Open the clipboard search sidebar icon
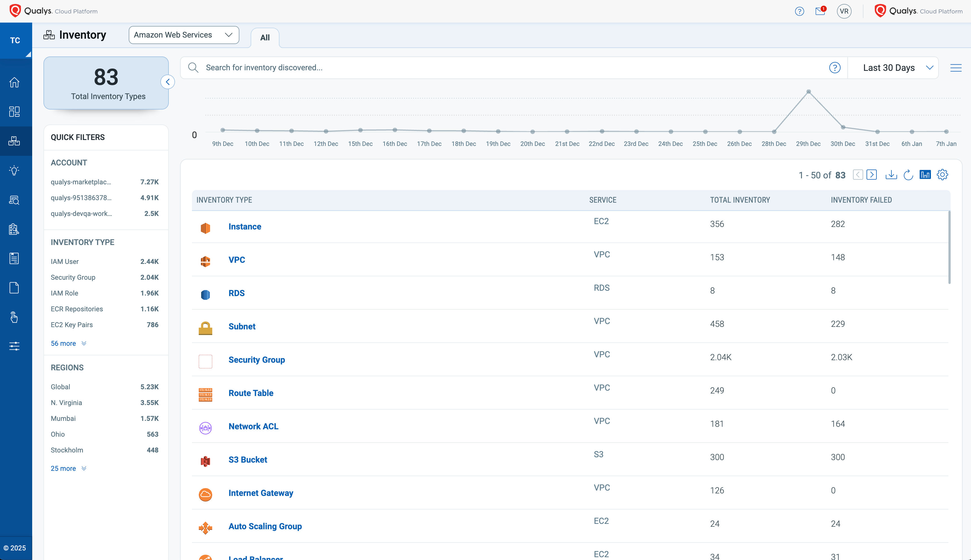 click(x=14, y=229)
